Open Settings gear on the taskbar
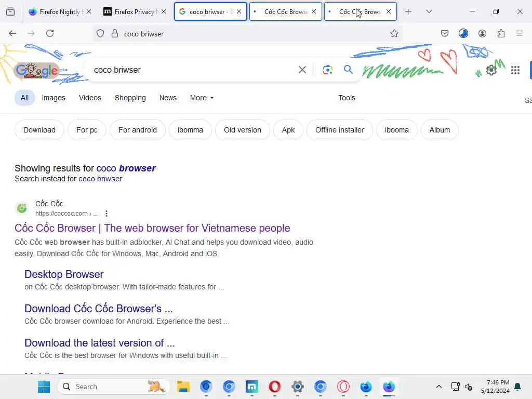Image resolution: width=532 pixels, height=399 pixels. coord(298,387)
